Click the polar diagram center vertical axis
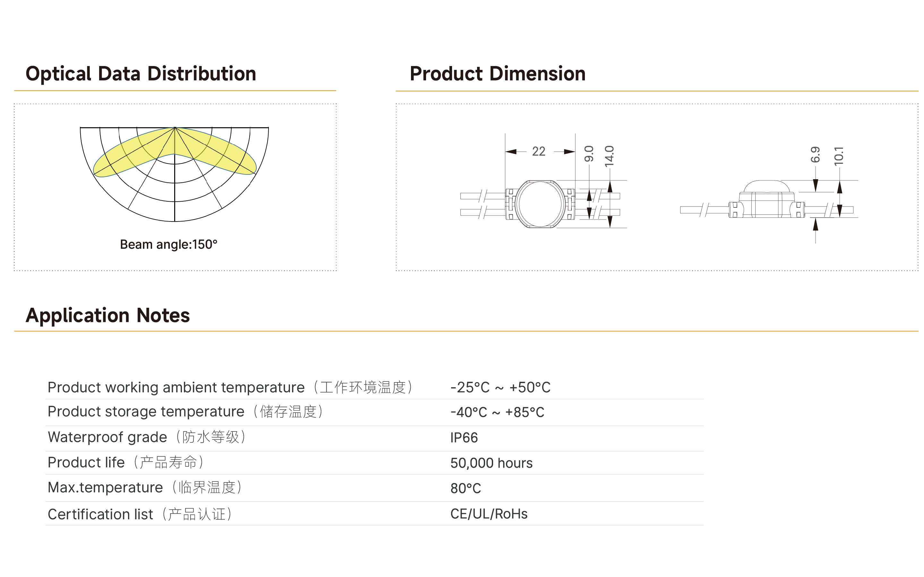 [x=175, y=174]
